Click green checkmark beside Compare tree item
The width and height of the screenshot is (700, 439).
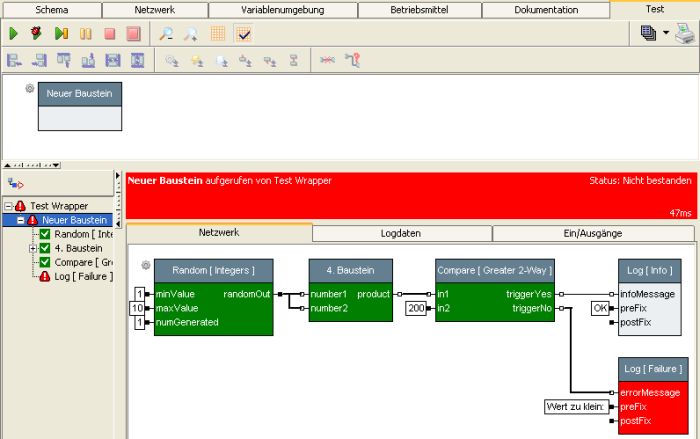tap(44, 262)
